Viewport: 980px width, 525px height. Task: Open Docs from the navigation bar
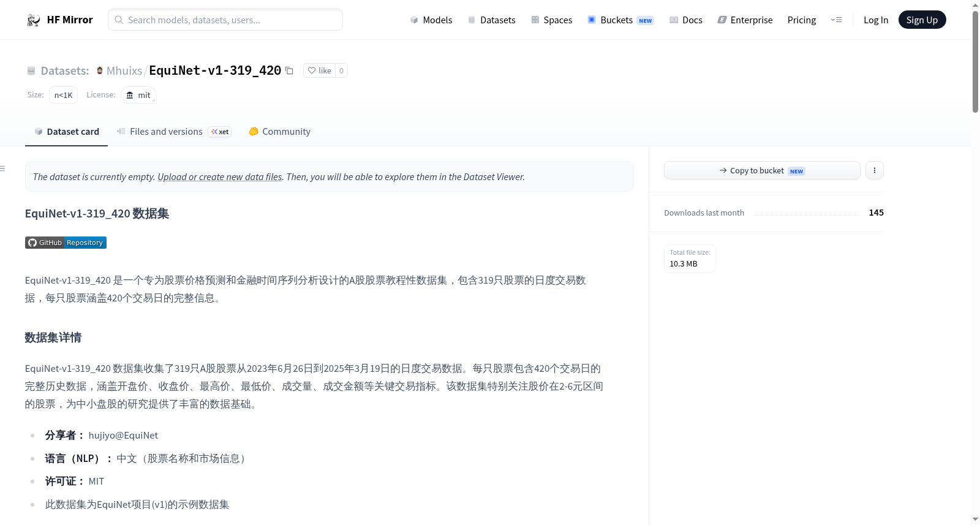pyautogui.click(x=686, y=20)
